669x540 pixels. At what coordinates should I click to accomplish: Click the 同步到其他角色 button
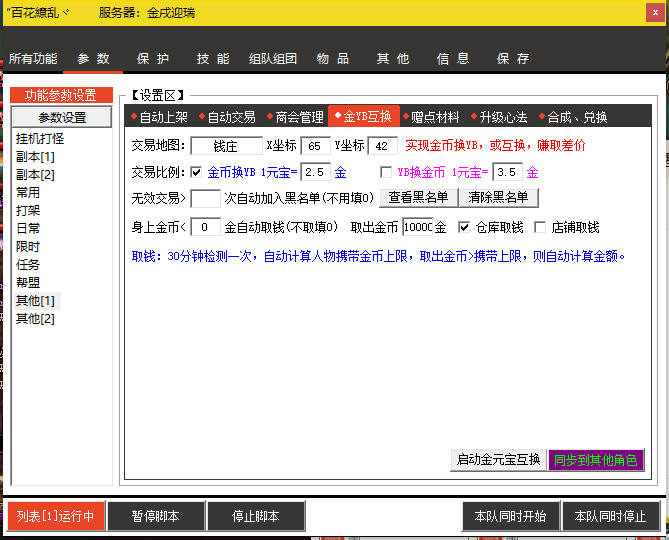596,460
